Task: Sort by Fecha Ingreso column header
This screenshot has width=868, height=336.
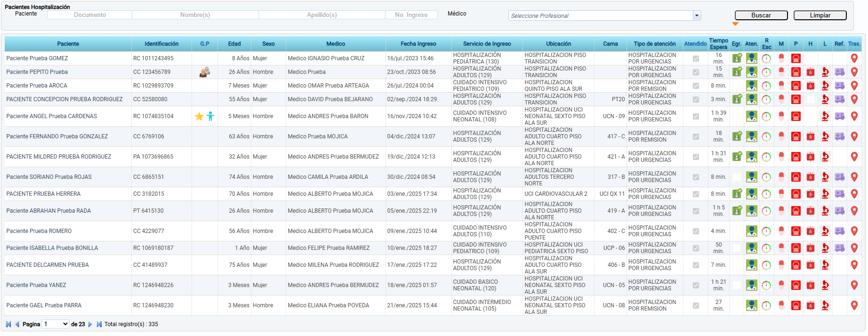Action: click(x=418, y=44)
